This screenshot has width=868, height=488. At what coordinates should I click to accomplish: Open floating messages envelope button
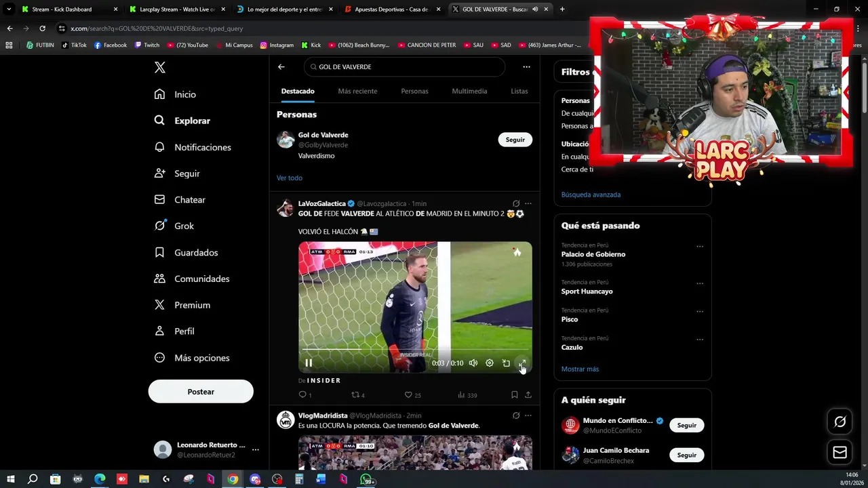pos(840,452)
